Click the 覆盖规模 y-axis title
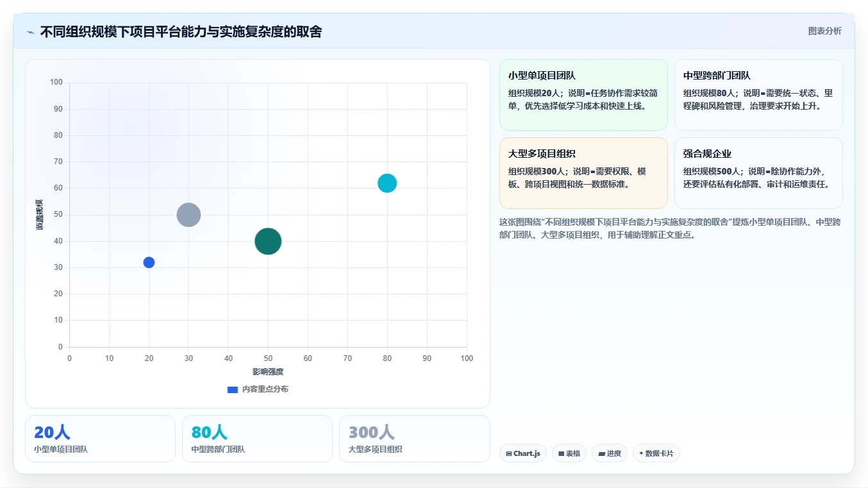The height and width of the screenshot is (488, 868). pos(40,215)
